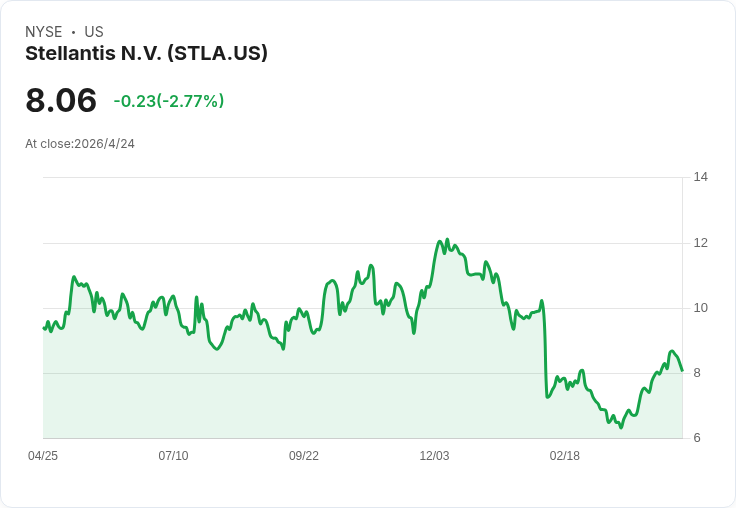736x508 pixels.
Task: Select the 04/25 x-axis date label
Action: coord(43,455)
